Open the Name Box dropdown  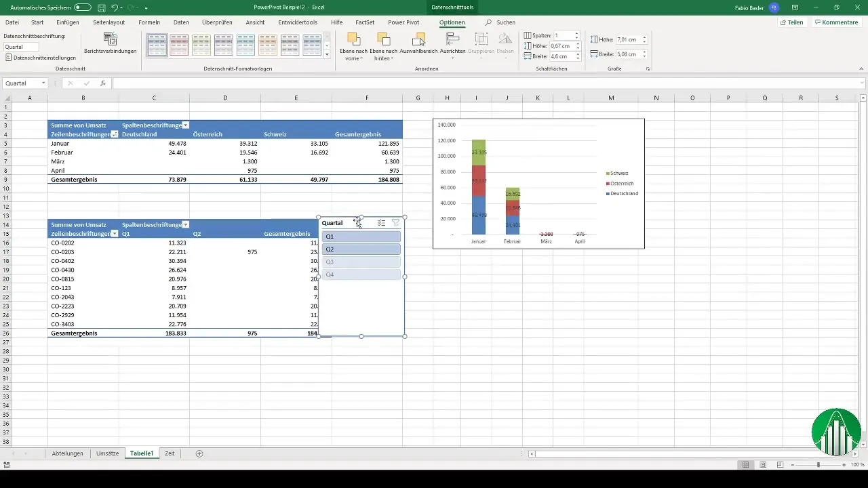click(43, 83)
